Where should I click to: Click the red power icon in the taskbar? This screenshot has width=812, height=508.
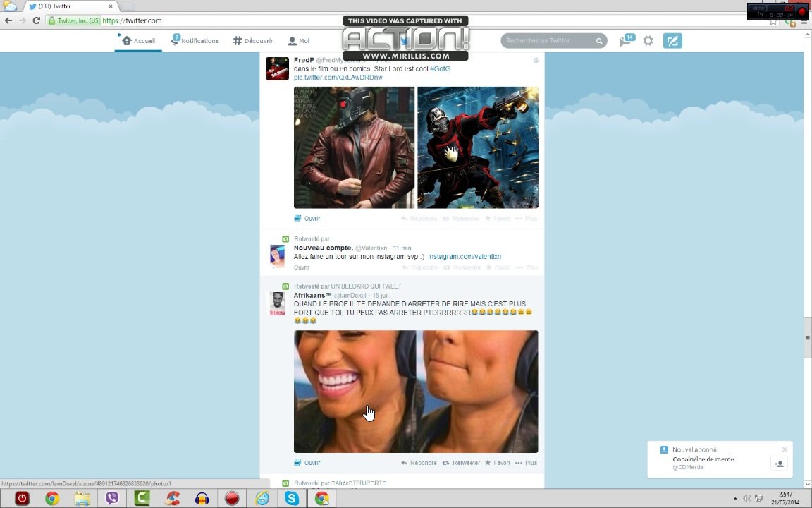click(x=22, y=498)
